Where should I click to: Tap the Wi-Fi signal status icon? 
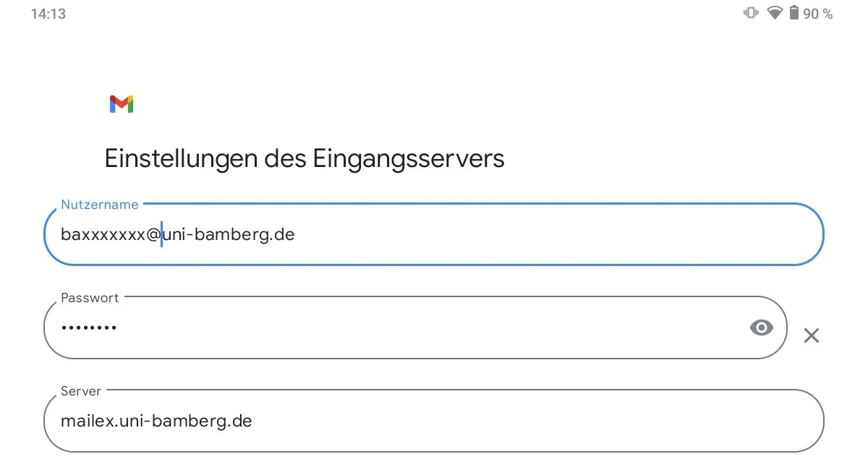click(775, 13)
